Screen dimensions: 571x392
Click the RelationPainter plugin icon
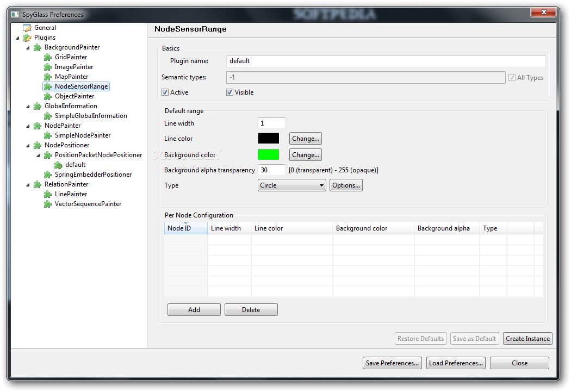[x=37, y=185]
